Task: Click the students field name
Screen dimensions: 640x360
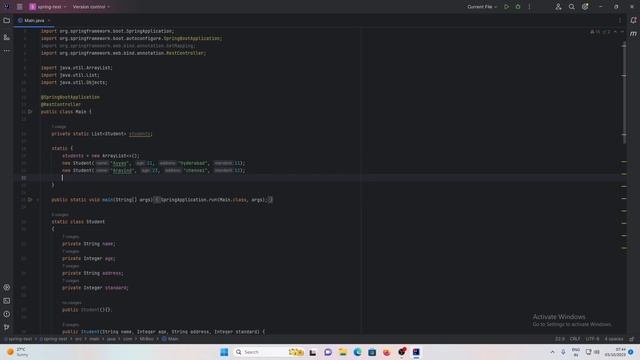Action: click(140, 134)
